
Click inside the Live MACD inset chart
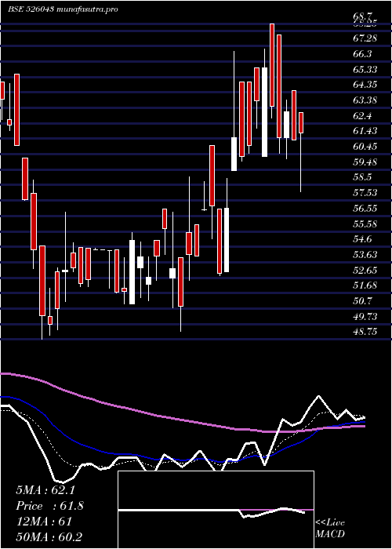point(216,510)
